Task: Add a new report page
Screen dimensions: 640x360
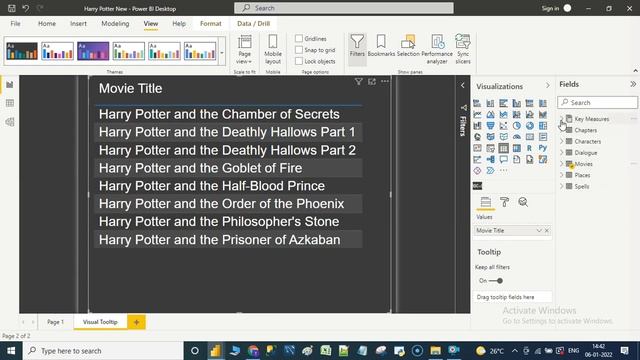Action: click(136, 322)
